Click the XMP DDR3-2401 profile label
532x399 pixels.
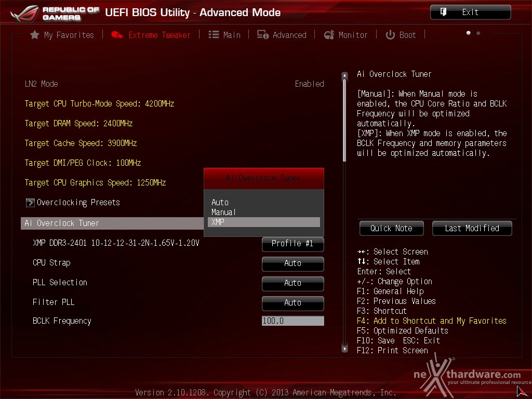coord(116,243)
